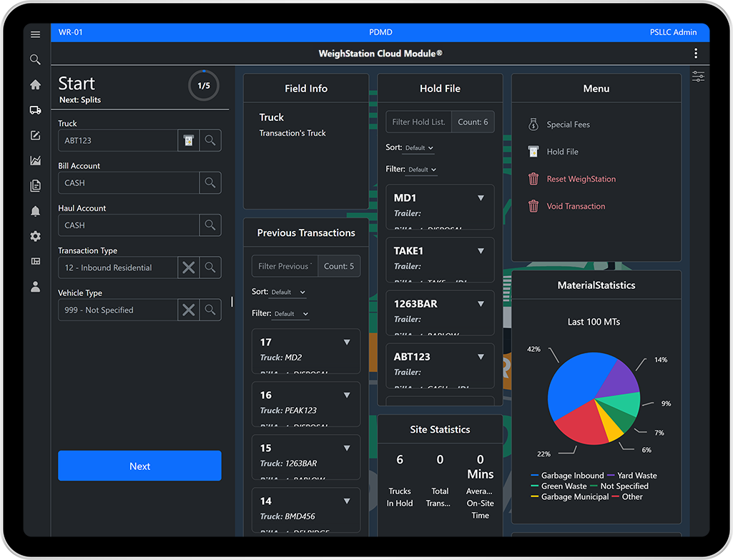Click the Next button
733x560 pixels.
pos(139,466)
